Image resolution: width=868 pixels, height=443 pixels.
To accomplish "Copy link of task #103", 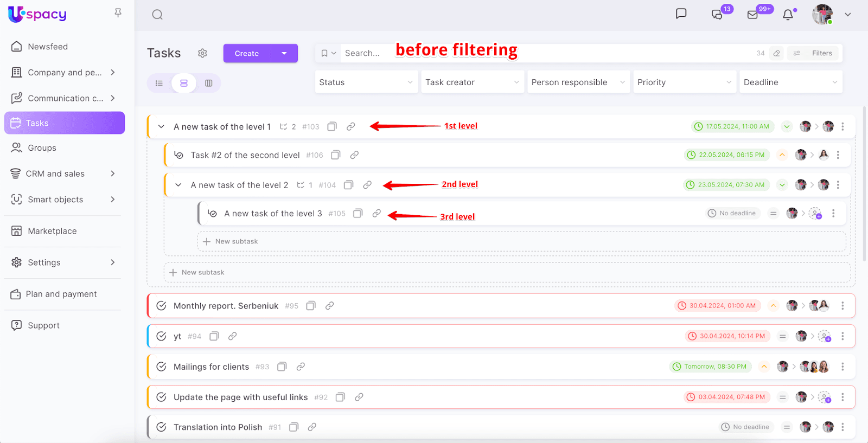I will 351,126.
